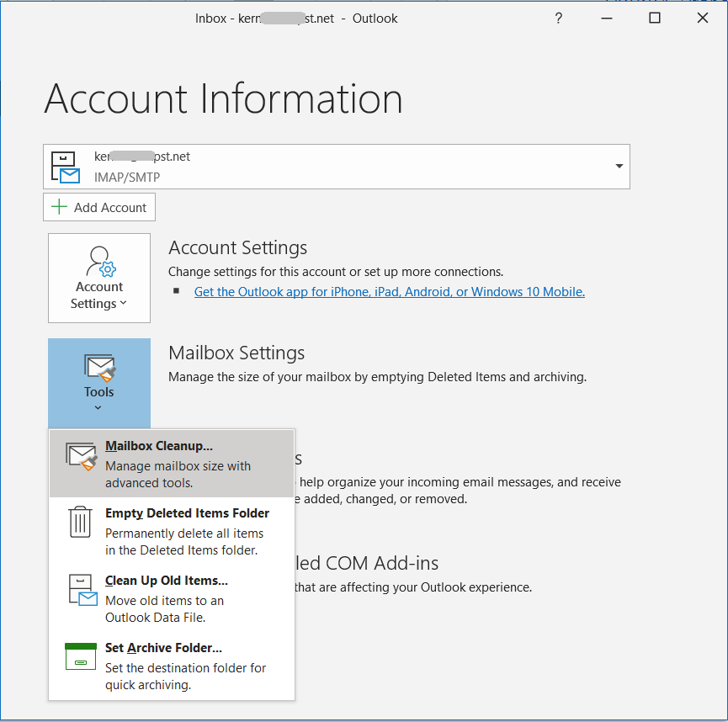This screenshot has width=728, height=722.
Task: Click the green plus icon on Add Account
Action: pyautogui.click(x=58, y=207)
